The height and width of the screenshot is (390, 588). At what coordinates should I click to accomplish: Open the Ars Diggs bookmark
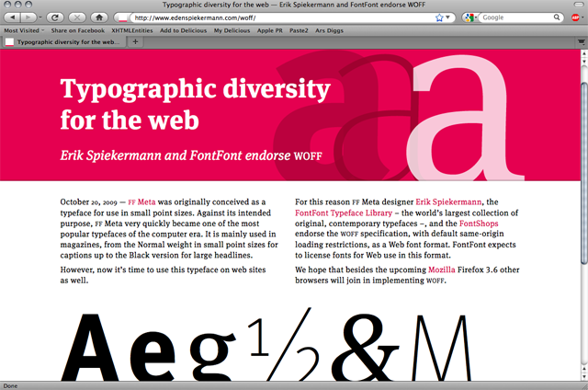click(x=329, y=30)
